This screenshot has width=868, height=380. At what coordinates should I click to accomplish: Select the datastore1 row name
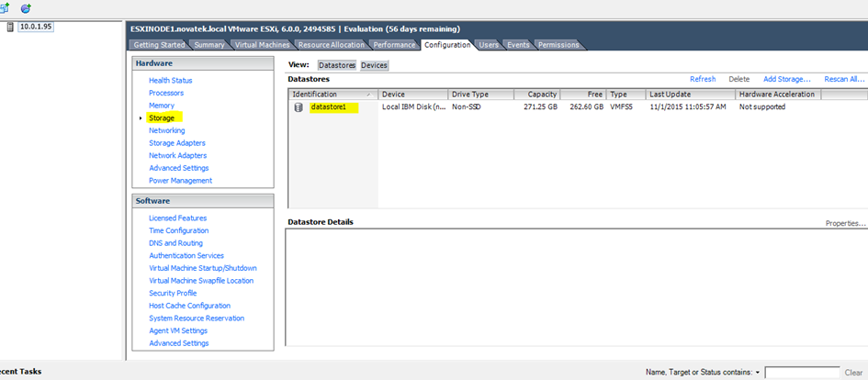coord(328,107)
